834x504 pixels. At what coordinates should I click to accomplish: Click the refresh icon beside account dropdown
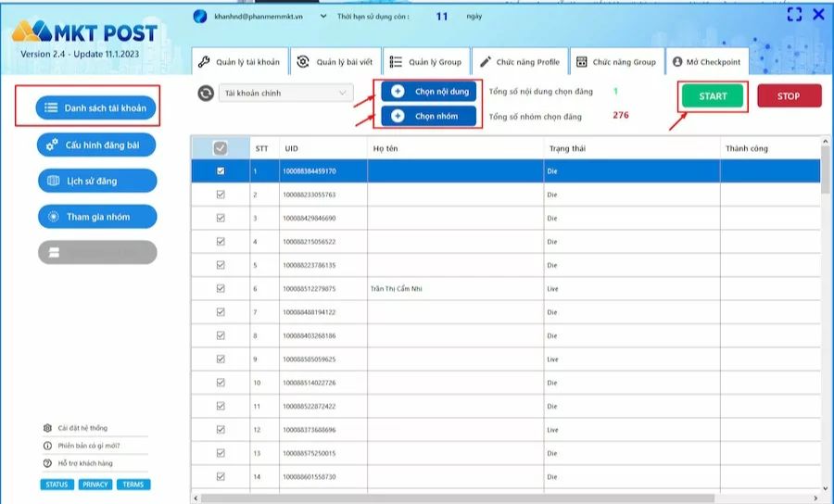coord(206,93)
